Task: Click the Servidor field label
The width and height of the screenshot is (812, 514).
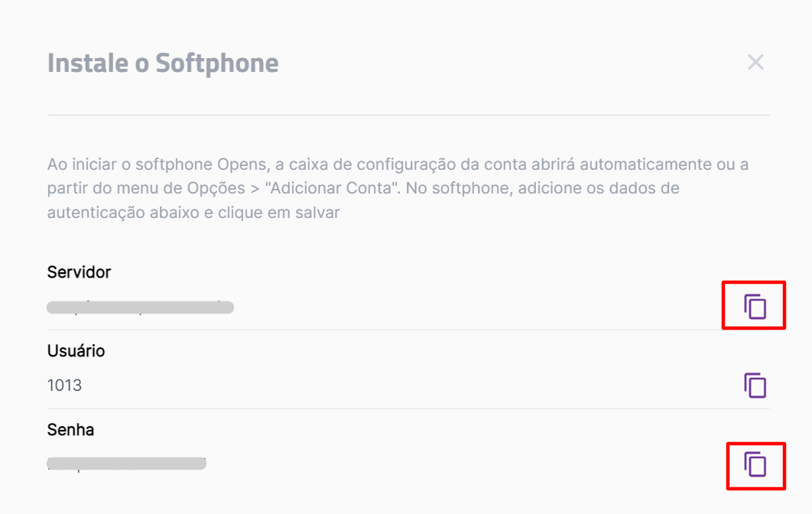Action: pos(79,272)
